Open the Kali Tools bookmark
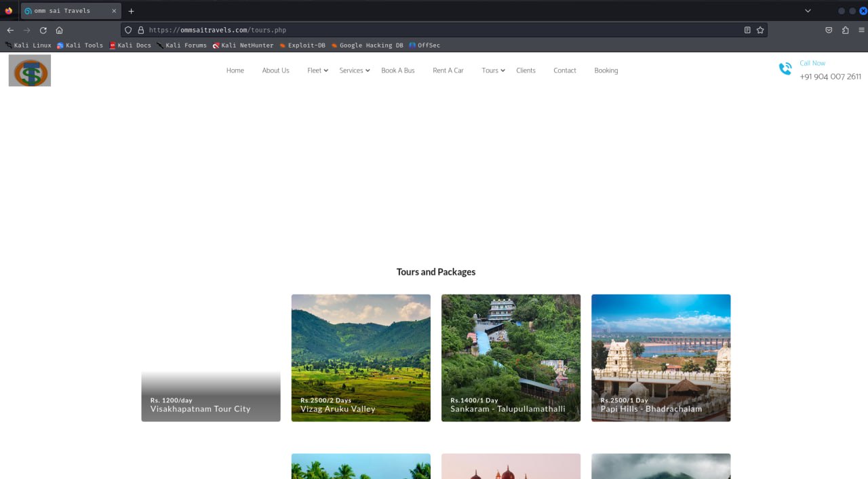Screen dimensions: 868x479 coord(80,45)
